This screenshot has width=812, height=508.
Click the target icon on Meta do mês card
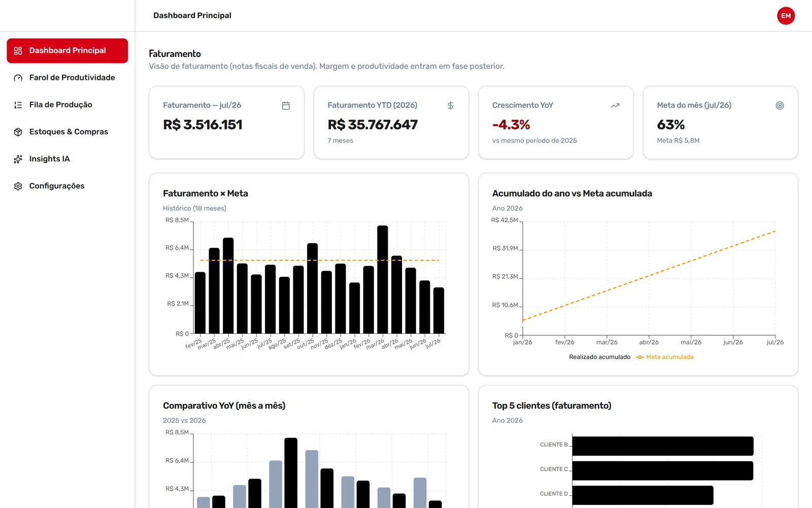tap(780, 106)
